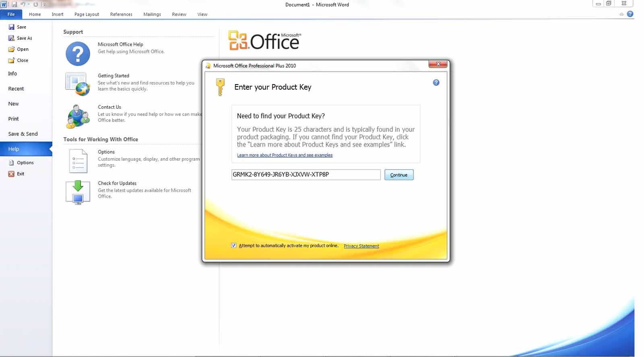Open the Learn more about Product Keys link
Image resolution: width=644 pixels, height=357 pixels.
point(285,155)
